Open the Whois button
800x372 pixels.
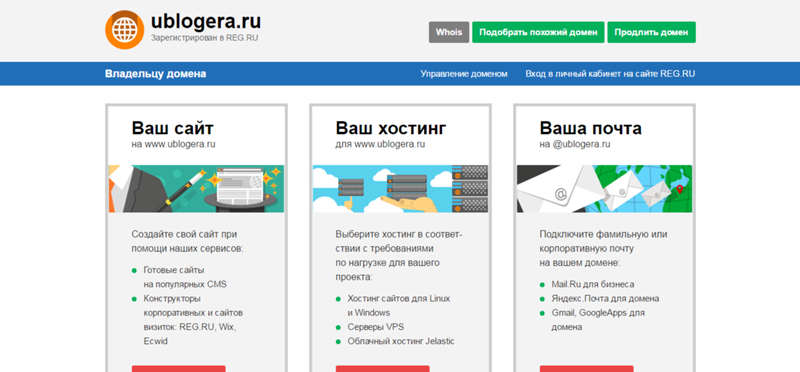(449, 32)
